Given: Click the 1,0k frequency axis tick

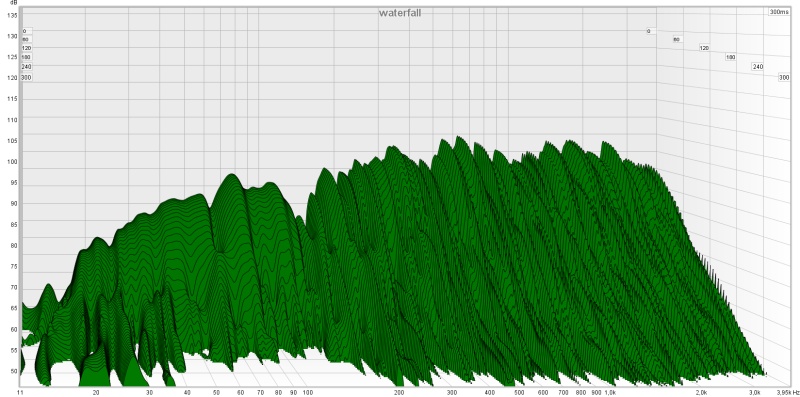Looking at the screenshot, I should [x=610, y=392].
